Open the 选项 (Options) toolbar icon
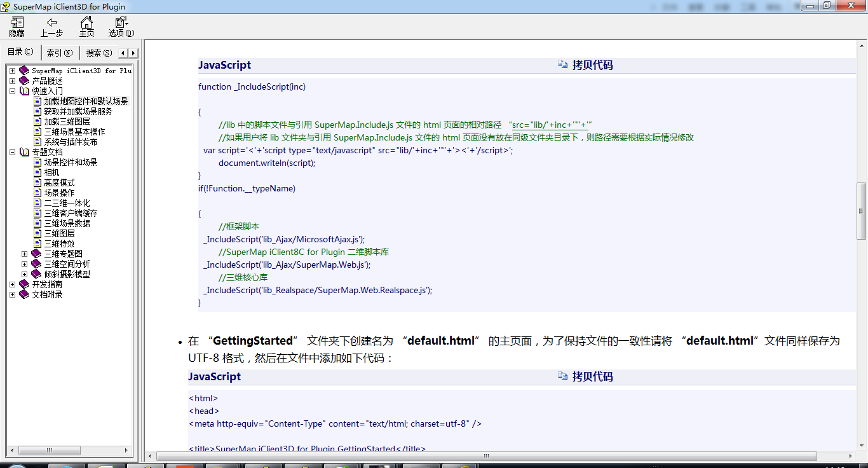 pyautogui.click(x=121, y=22)
